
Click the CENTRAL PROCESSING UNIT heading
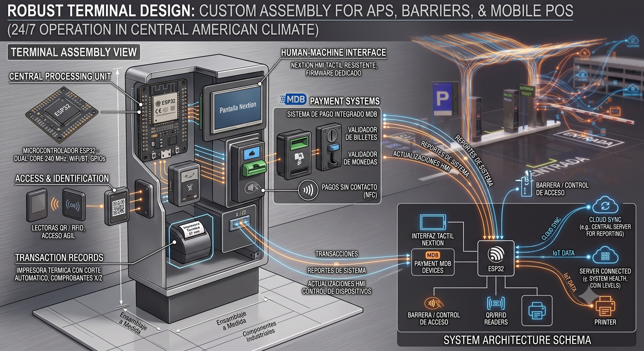[60, 76]
